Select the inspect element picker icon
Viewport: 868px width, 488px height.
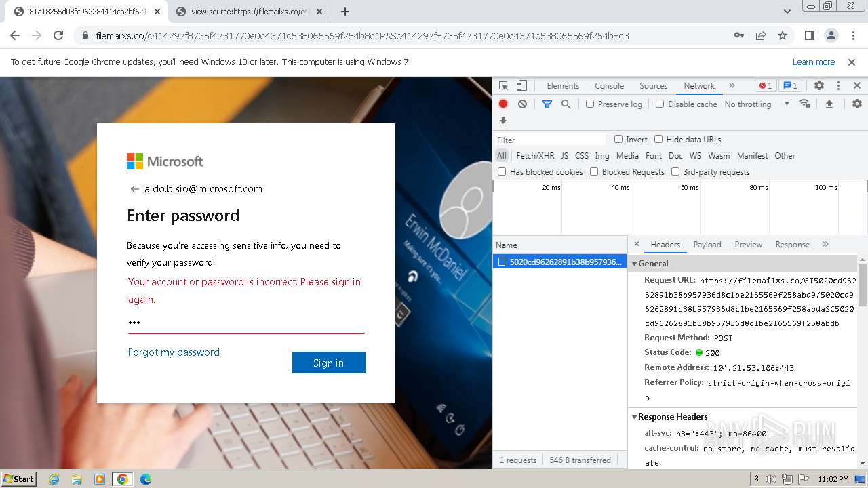click(504, 85)
